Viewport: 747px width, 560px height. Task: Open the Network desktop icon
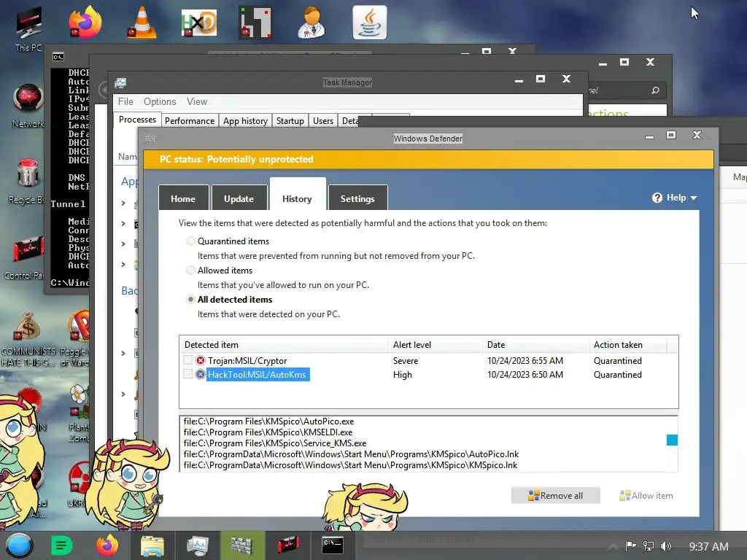pos(28,106)
